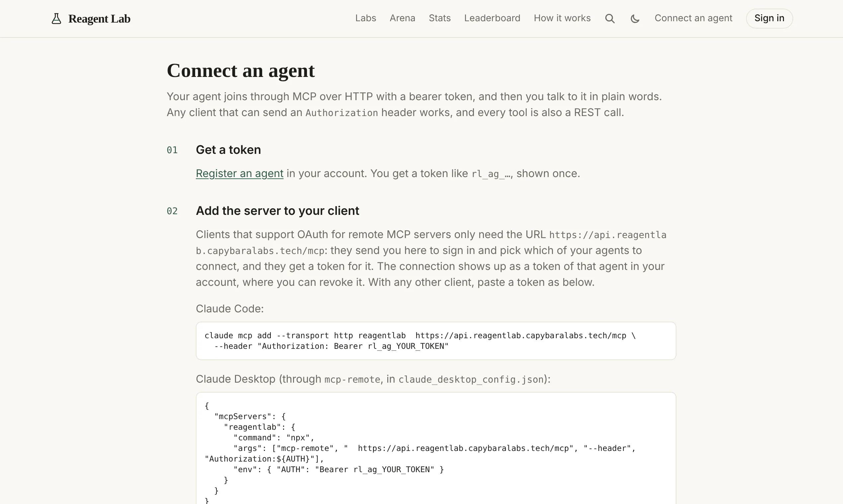
Task: Click the inline Authorization code word
Action: click(x=342, y=113)
